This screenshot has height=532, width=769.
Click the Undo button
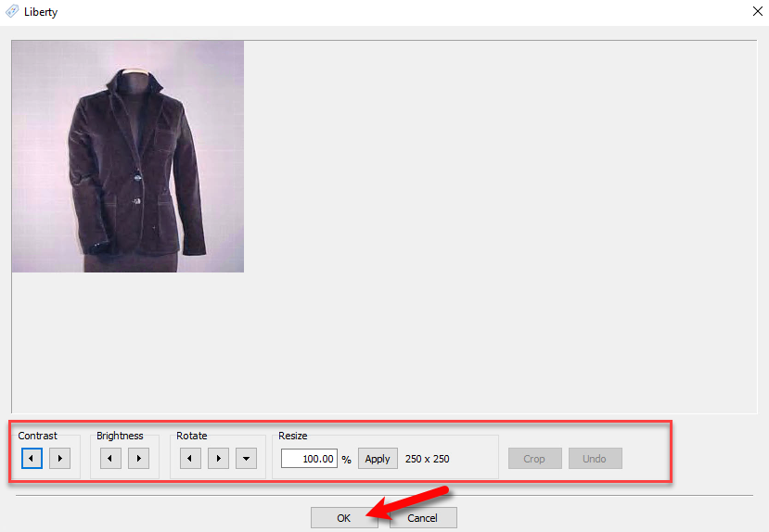595,459
